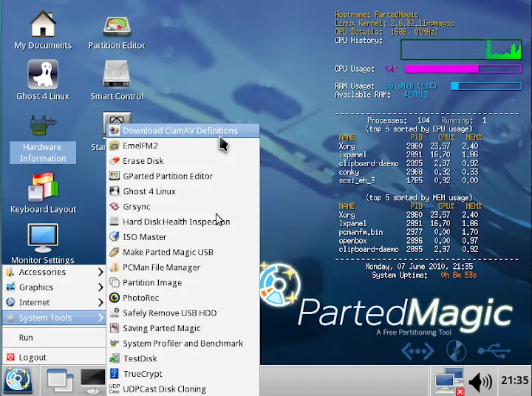Click the PhotoRec eye icon
Viewport: 532px width, 396px height.
(x=115, y=298)
